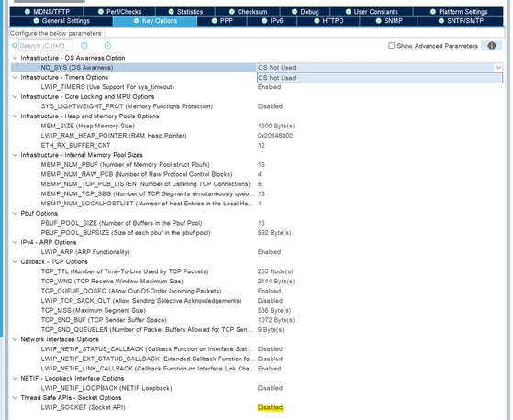Collapse NETIF - Loopback Interface Options section
This screenshot has width=513, height=420.
[15, 378]
